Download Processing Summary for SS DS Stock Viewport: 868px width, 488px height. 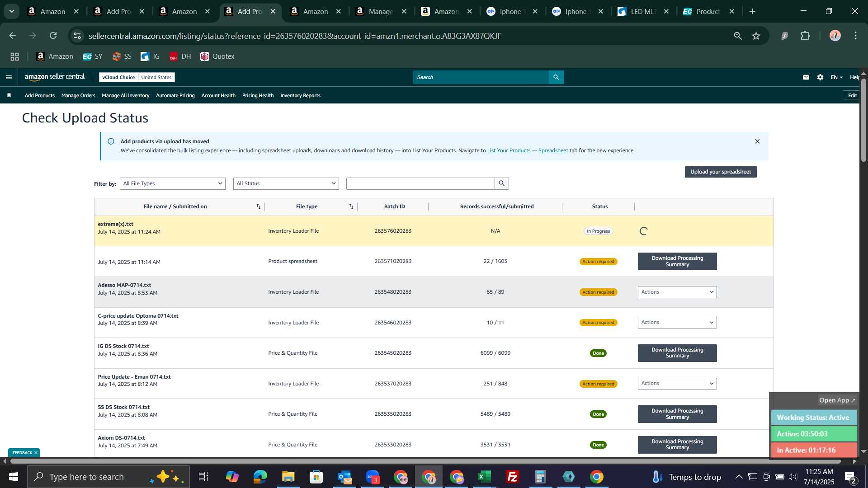(677, 414)
